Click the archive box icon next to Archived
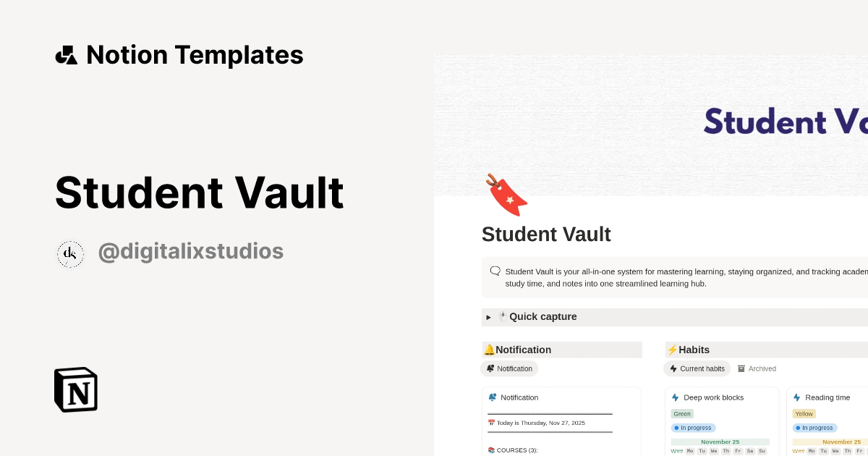The height and width of the screenshot is (456, 868). pos(741,368)
